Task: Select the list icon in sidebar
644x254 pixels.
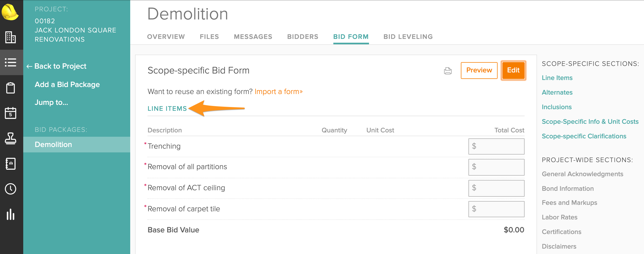Action: pyautogui.click(x=11, y=62)
